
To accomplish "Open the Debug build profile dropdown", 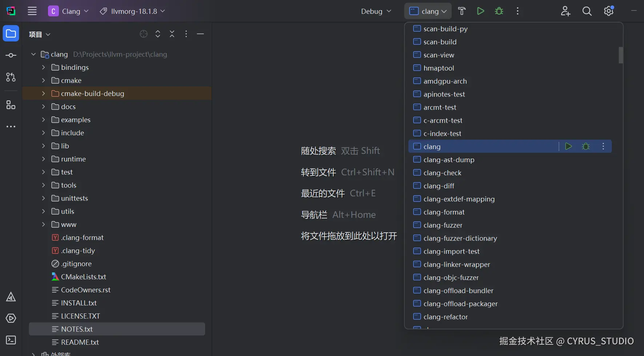I will click(376, 11).
